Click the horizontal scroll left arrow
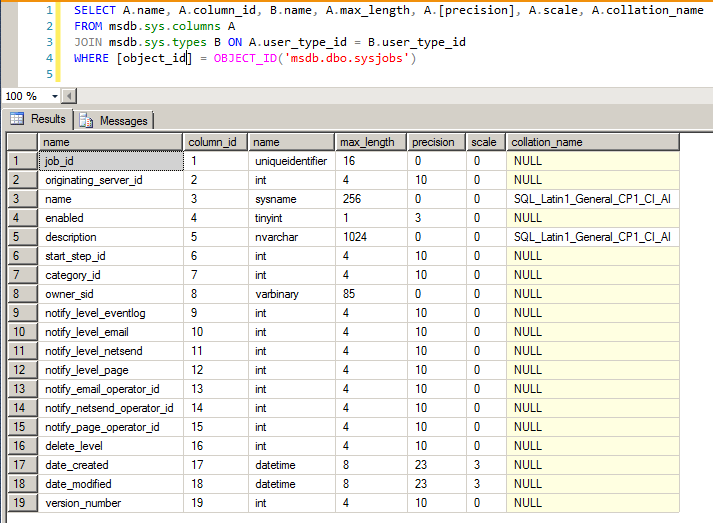 69,96
